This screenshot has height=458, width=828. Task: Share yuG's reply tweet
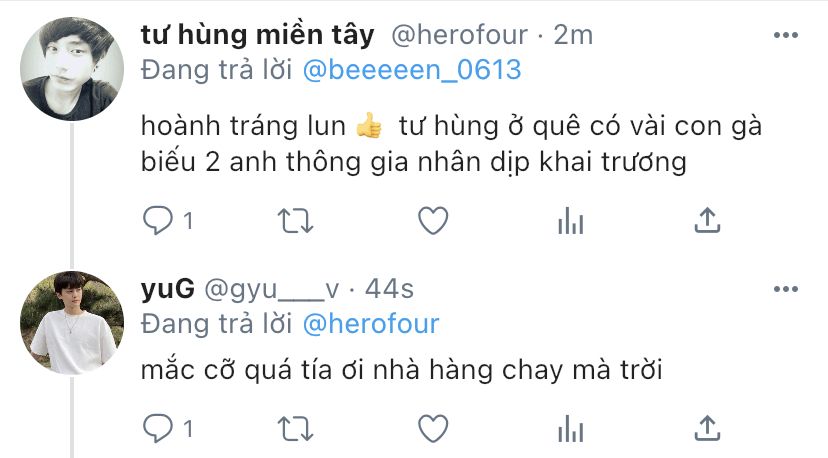coord(707,428)
